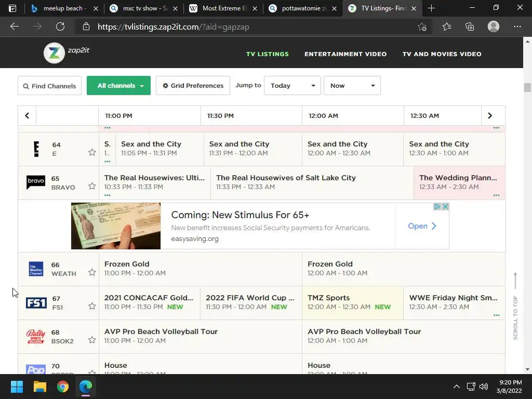
Task: Open File Explorer from taskbar
Action: [39, 387]
